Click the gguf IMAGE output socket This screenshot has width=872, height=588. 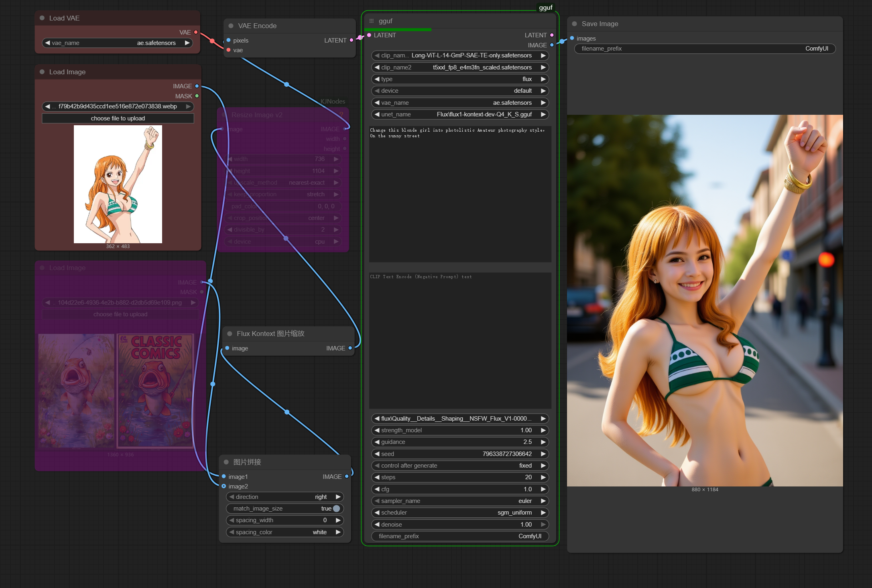(x=552, y=45)
